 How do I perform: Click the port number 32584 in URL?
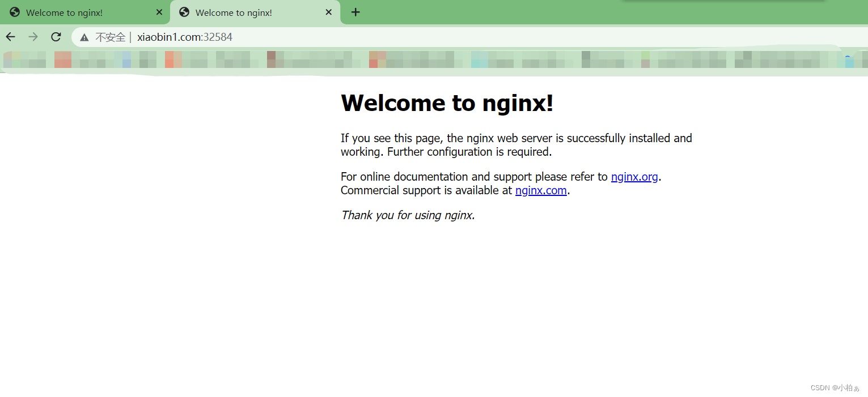(x=220, y=37)
